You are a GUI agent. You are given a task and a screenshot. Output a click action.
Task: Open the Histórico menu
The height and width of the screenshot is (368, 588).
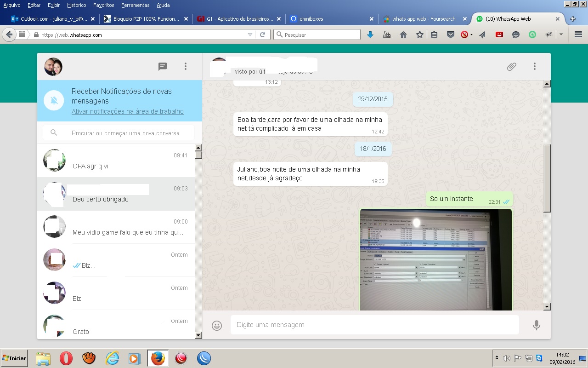[77, 5]
